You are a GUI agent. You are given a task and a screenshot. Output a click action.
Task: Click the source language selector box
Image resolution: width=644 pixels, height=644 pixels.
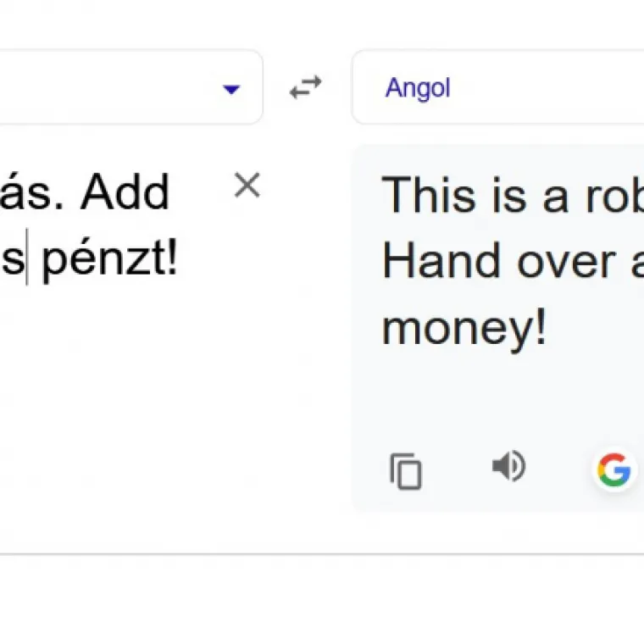127,87
